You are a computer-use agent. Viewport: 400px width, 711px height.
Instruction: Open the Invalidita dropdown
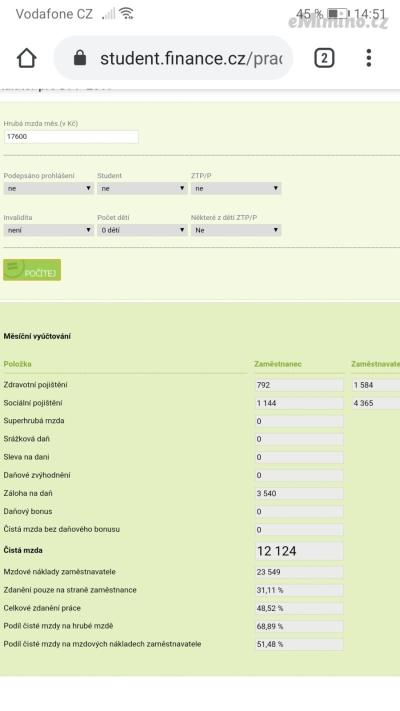pos(49,230)
